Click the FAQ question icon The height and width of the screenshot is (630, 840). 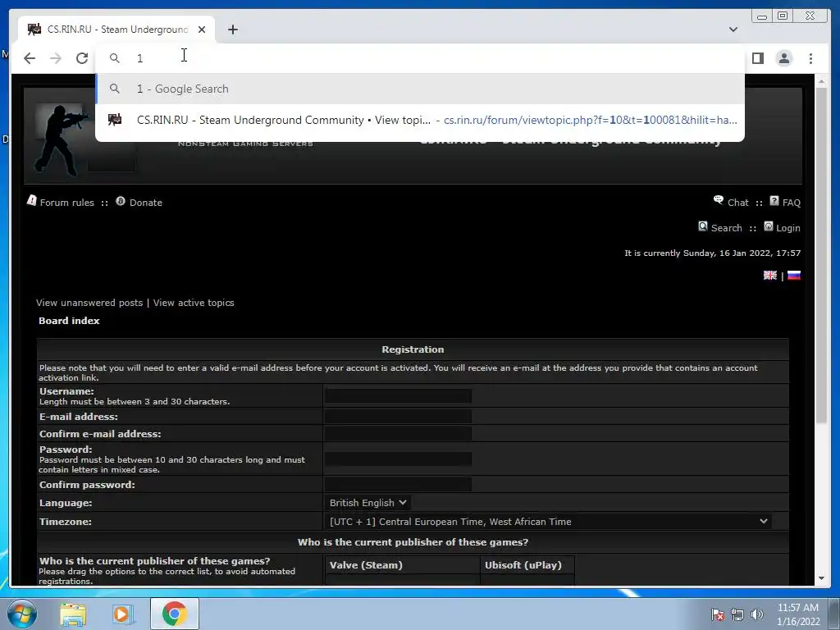click(x=774, y=200)
